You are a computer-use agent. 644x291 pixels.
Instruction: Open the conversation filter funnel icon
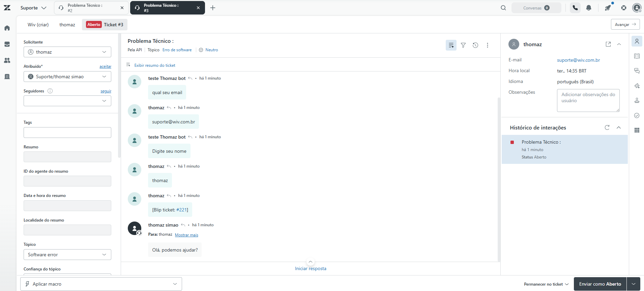coord(463,45)
